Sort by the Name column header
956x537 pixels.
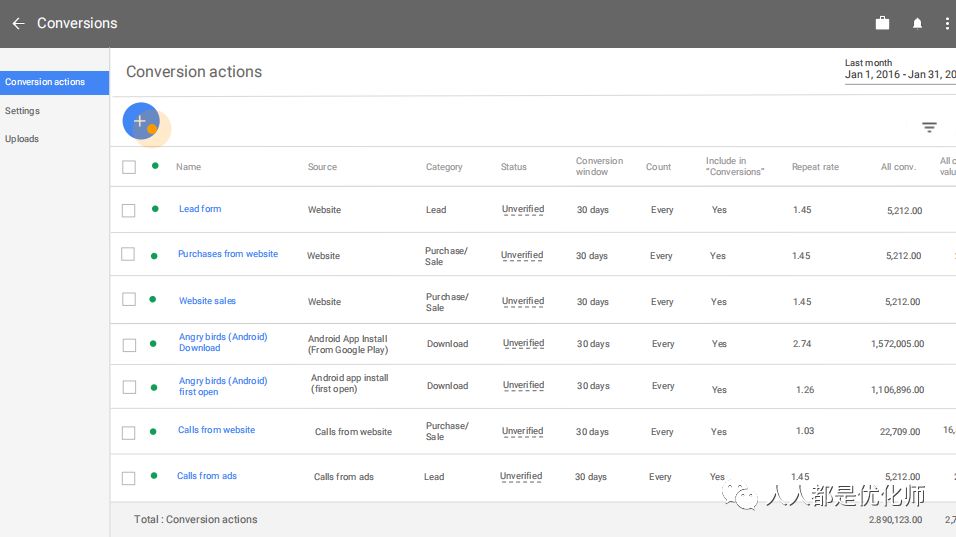pos(188,166)
